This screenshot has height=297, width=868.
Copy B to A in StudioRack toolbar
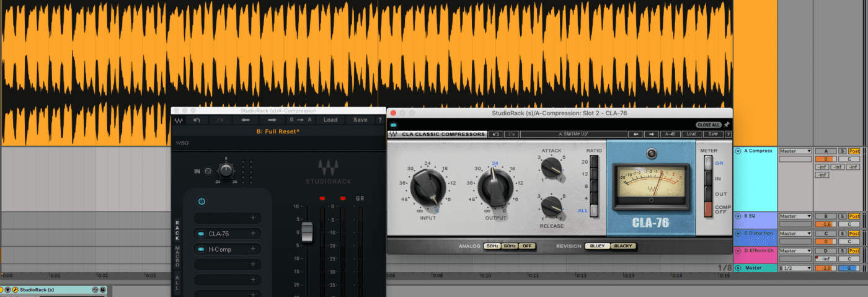(301, 120)
